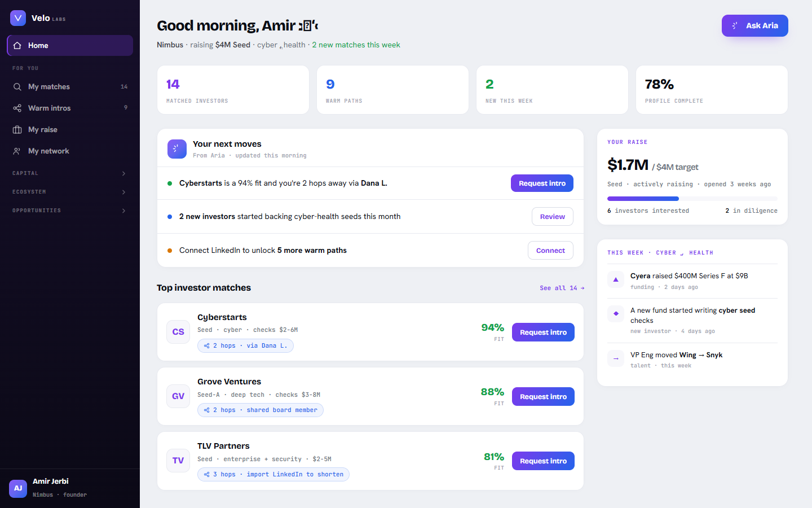The image size is (812, 508).
Task: Click the 2 hops via Dana L. chip
Action: click(x=245, y=346)
